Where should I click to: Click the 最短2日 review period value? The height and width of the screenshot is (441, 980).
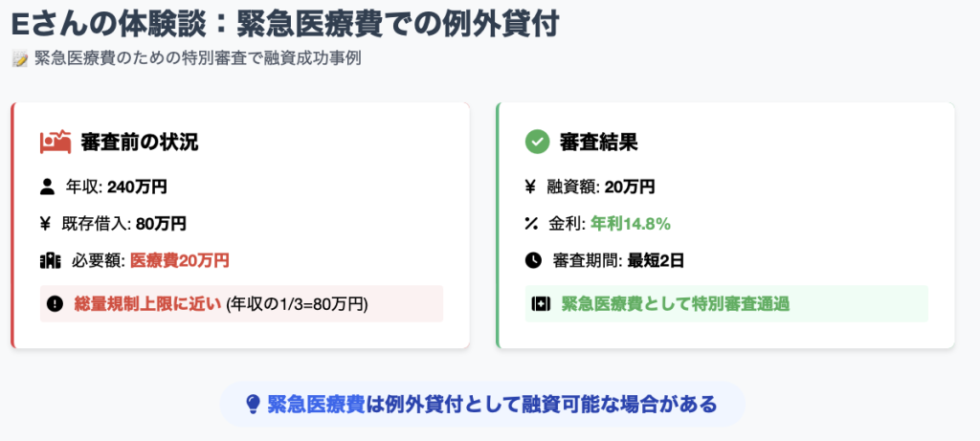657,260
